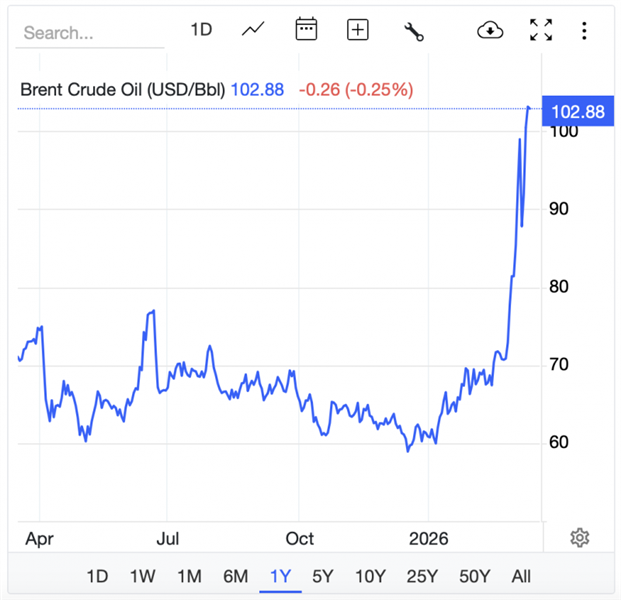
Task: Click the chart type line icon
Action: click(x=253, y=30)
